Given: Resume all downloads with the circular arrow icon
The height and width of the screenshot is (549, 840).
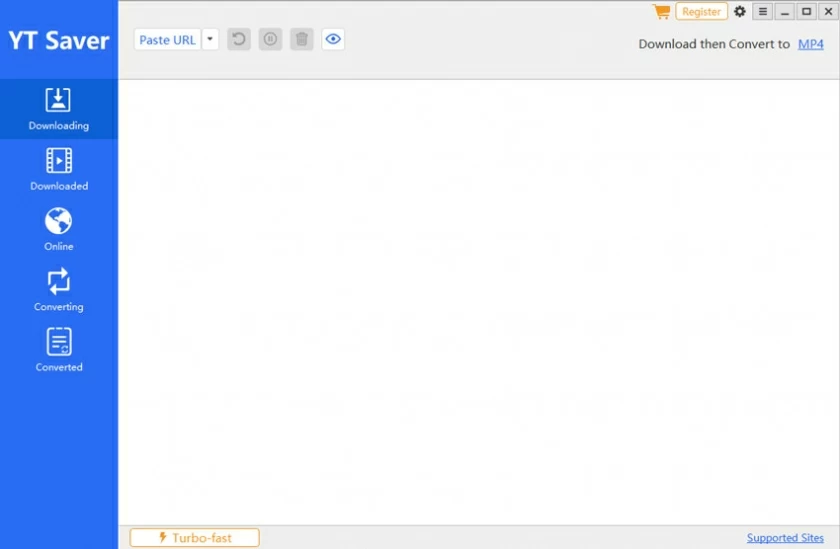Looking at the screenshot, I should pos(238,40).
